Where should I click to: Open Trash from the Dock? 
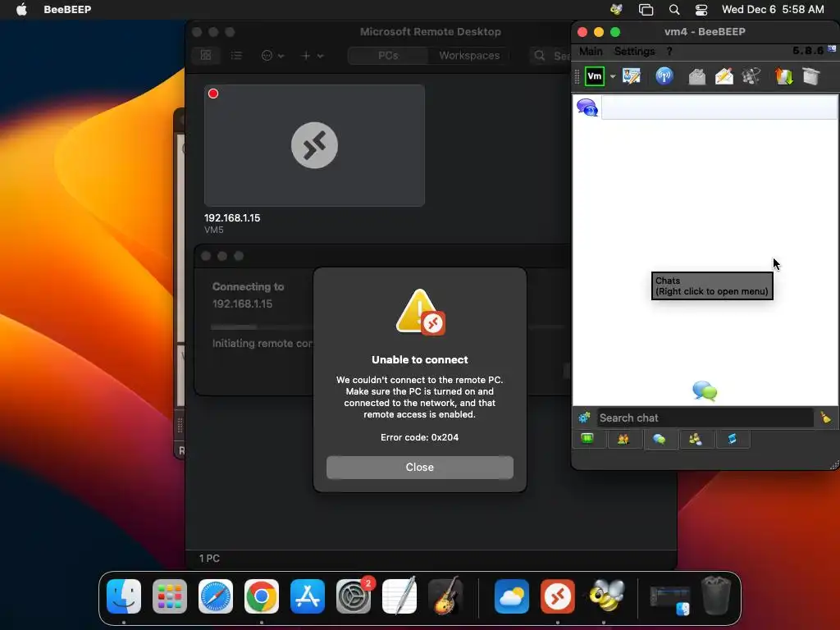(716, 596)
